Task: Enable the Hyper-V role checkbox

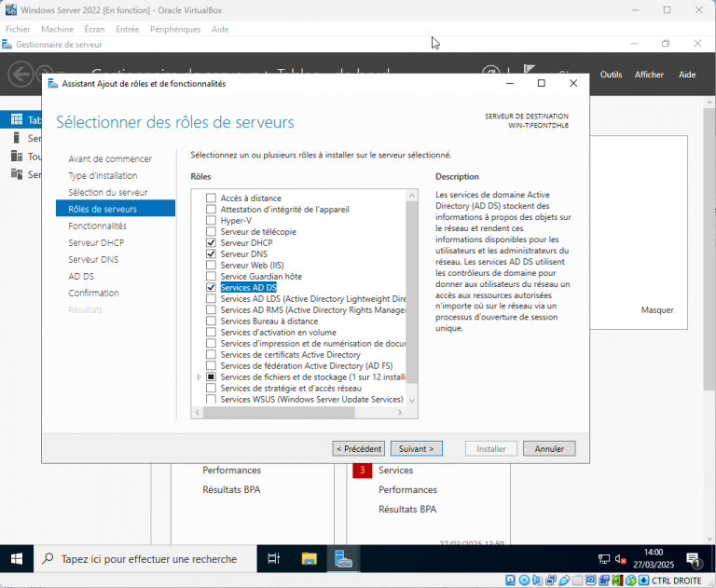Action: [x=211, y=221]
